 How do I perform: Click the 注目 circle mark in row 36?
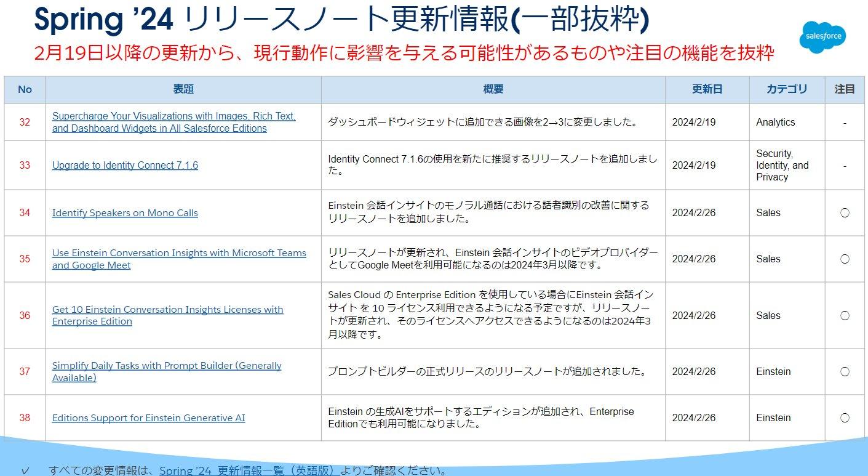click(845, 315)
